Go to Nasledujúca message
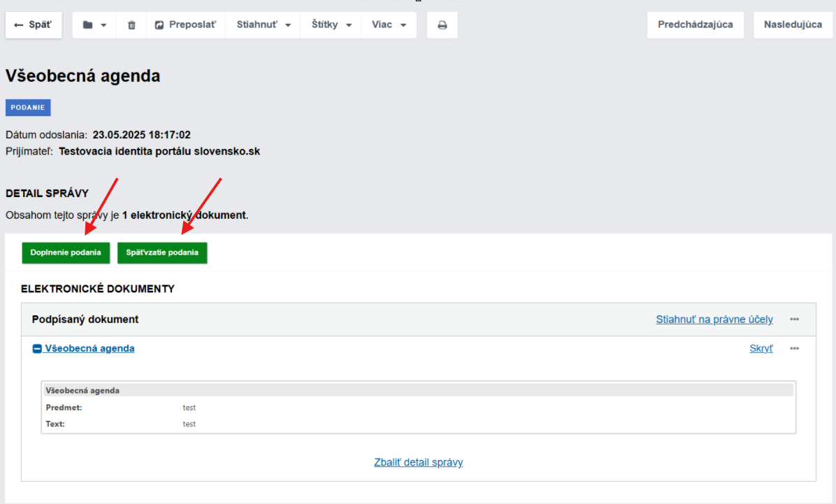Image resolution: width=836 pixels, height=504 pixels. pos(793,25)
